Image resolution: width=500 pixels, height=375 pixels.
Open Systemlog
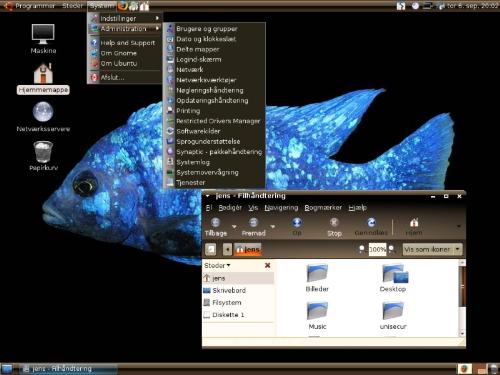tap(214, 162)
